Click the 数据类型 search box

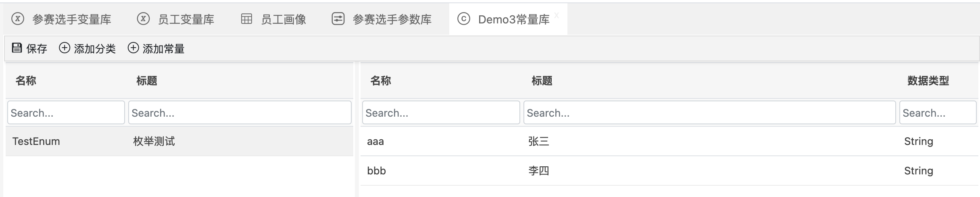coord(937,113)
